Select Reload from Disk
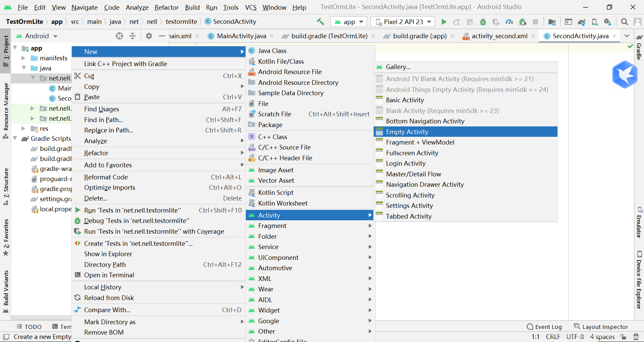This screenshot has width=644, height=342. point(159,298)
